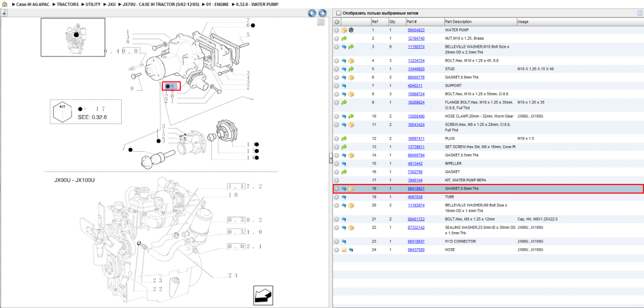Click green arrow in FLANGE BOLT row
Viewport: 644px width, 308px height.
(x=344, y=102)
